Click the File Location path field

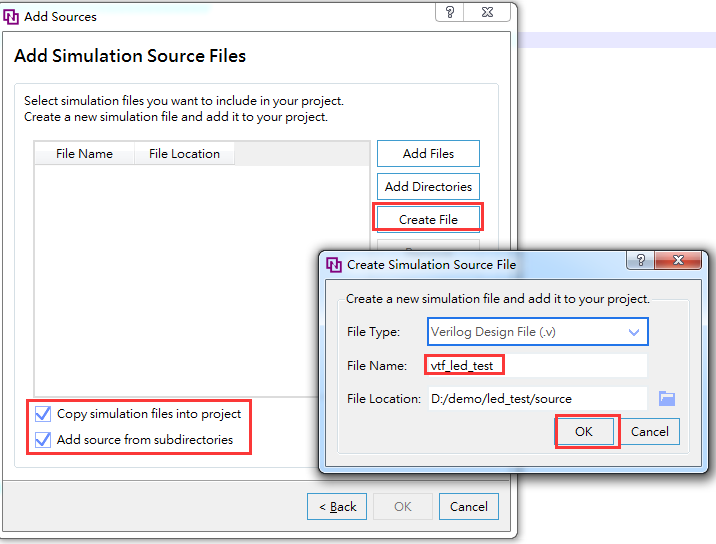[x=537, y=398]
